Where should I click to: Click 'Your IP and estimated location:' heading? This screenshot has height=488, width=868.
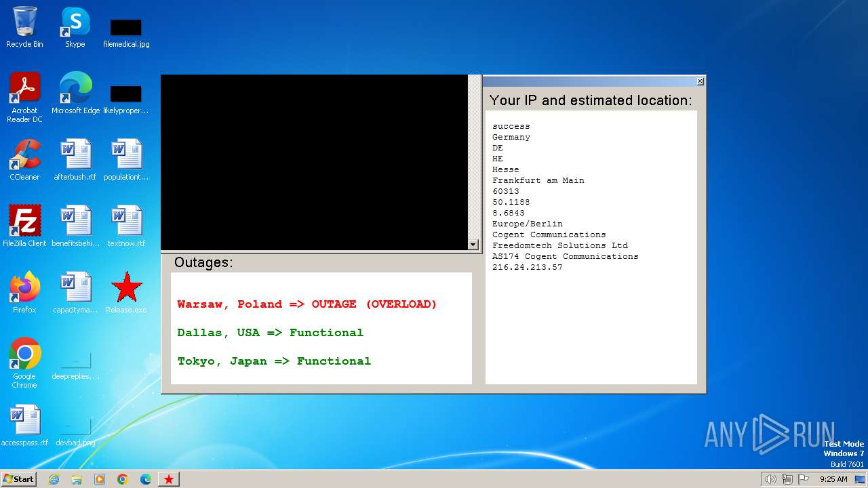click(x=591, y=100)
